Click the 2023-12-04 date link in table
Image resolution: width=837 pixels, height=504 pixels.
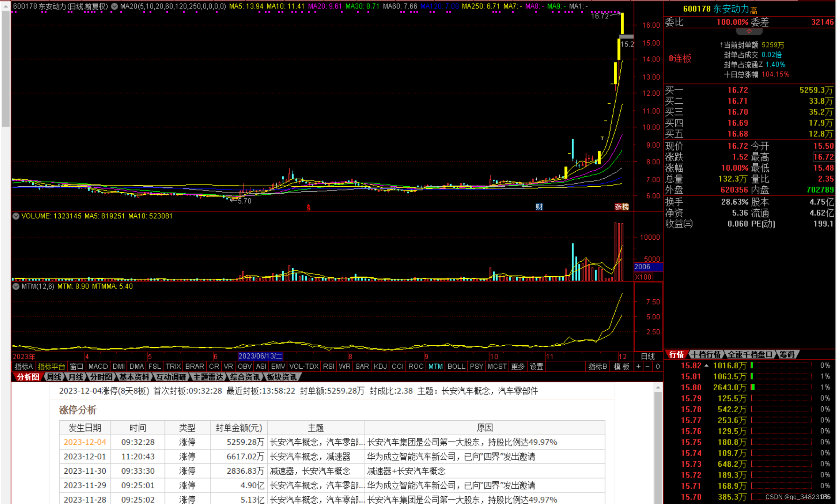tap(85, 442)
